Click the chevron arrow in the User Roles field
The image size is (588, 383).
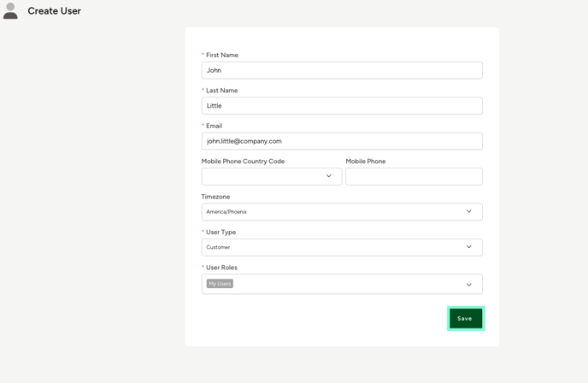click(468, 285)
